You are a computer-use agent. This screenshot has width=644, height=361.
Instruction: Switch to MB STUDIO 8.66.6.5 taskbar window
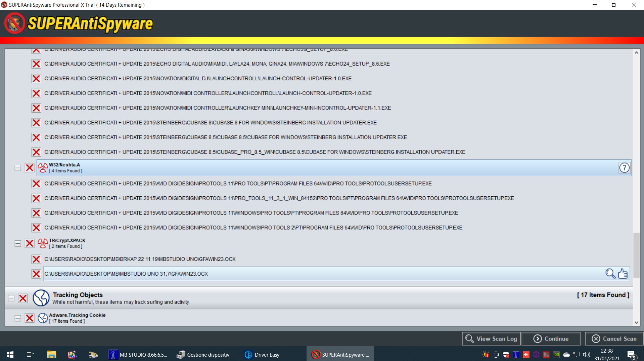tap(138, 355)
